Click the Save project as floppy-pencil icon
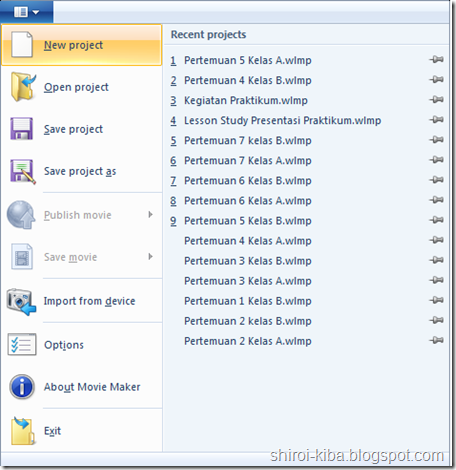This screenshot has height=470, width=456. [23, 171]
